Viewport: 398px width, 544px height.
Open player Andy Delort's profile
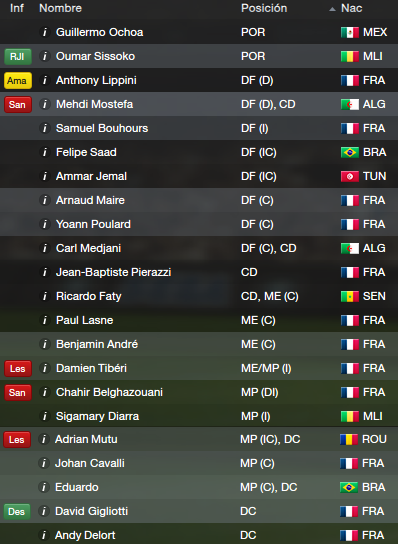(85, 535)
